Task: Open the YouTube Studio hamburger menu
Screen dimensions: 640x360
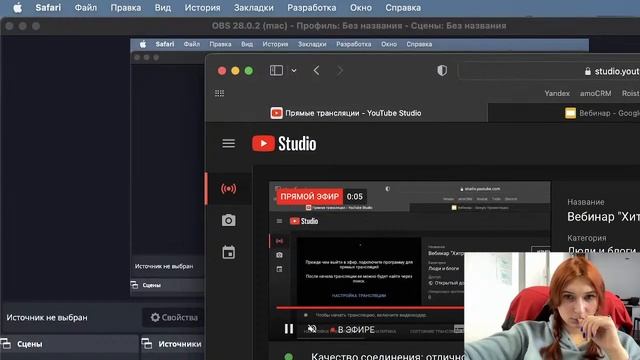Action: [x=229, y=144]
